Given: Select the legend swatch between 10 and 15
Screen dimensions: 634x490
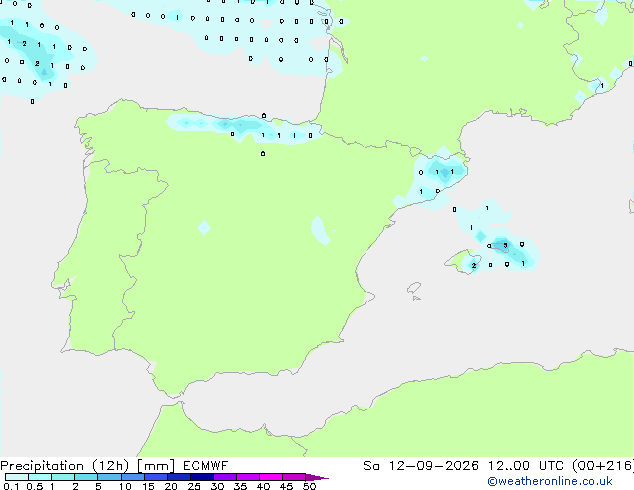Looking at the screenshot, I should [x=132, y=477].
